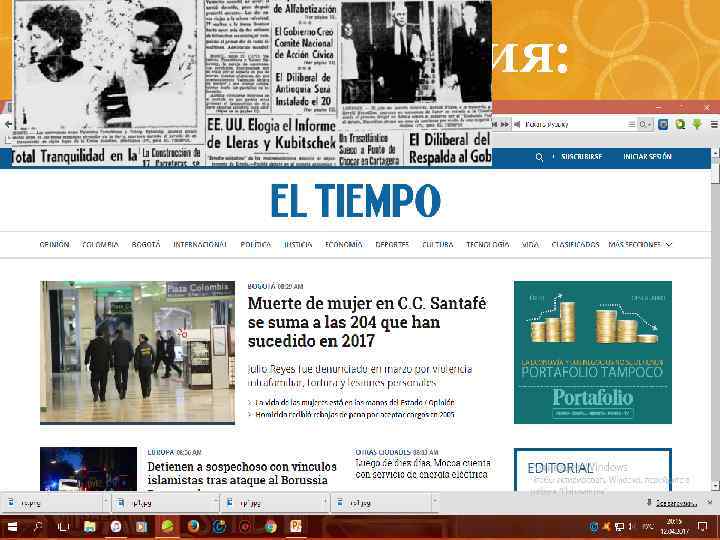Click the EL TIEMPO logo
The height and width of the screenshot is (540, 720).
355,200
